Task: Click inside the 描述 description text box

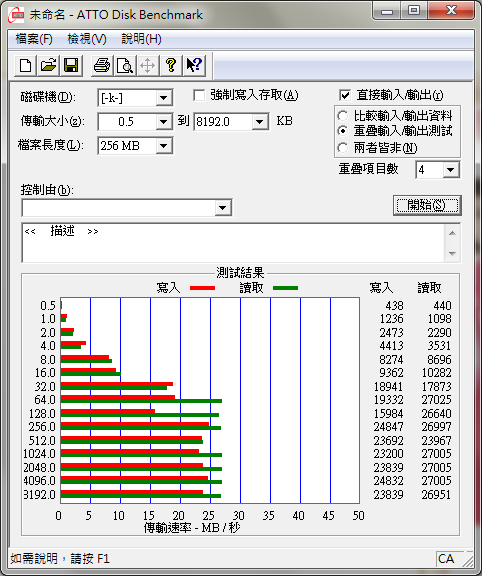Action: 233,242
